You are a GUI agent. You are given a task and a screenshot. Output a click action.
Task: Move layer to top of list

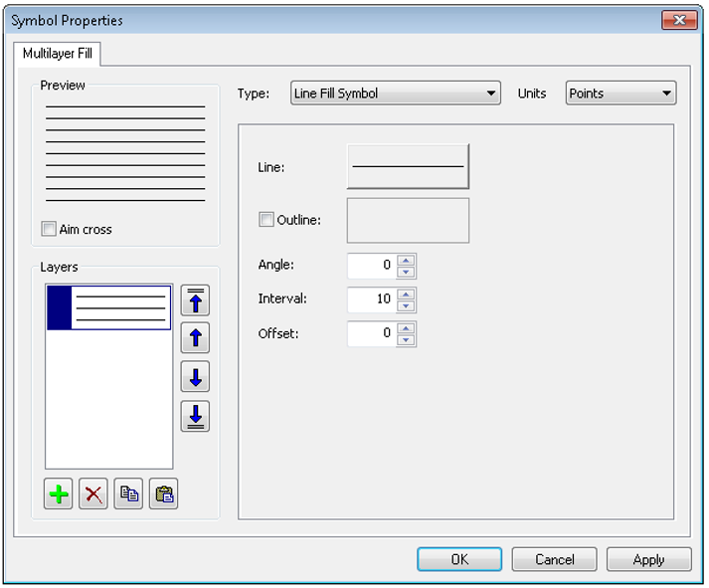195,300
